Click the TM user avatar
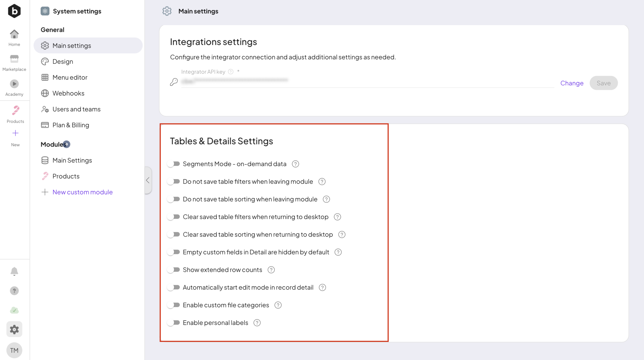 (x=14, y=350)
